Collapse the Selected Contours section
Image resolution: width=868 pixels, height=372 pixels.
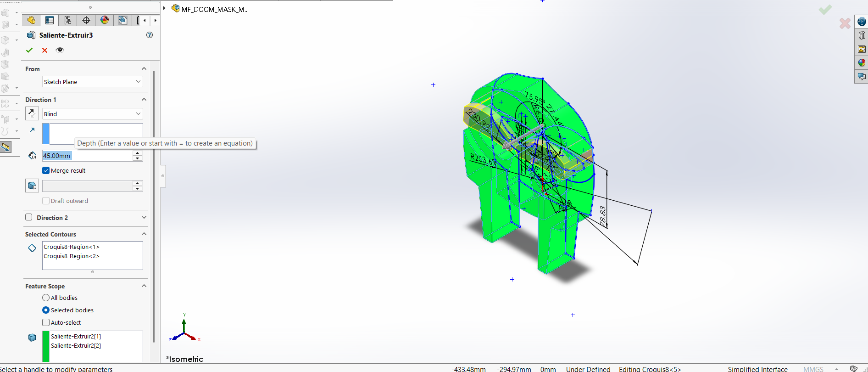point(144,234)
